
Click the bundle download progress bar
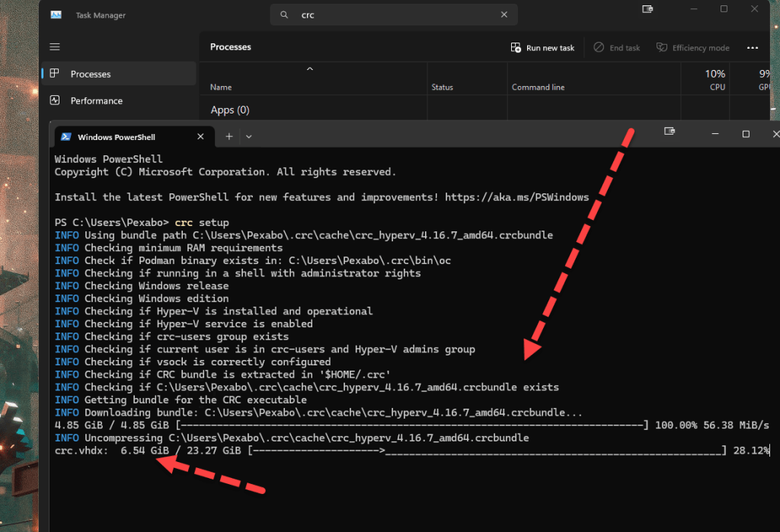412,425
